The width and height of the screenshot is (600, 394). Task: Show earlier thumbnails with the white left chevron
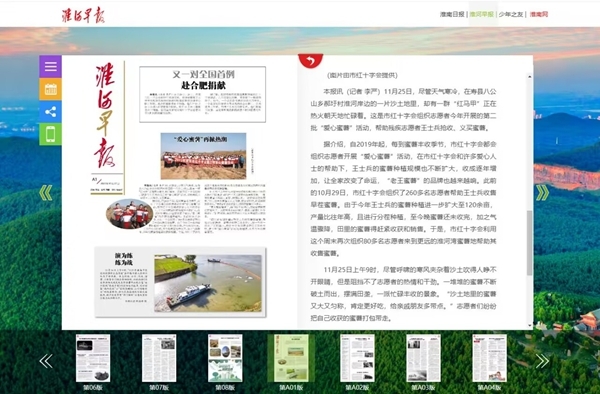point(46,361)
